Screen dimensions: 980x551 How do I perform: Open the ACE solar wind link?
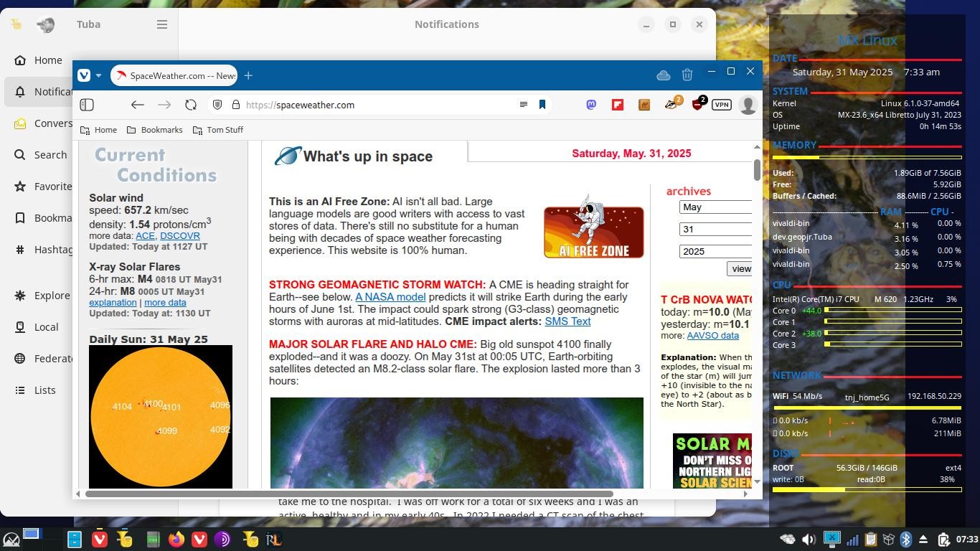(x=145, y=235)
